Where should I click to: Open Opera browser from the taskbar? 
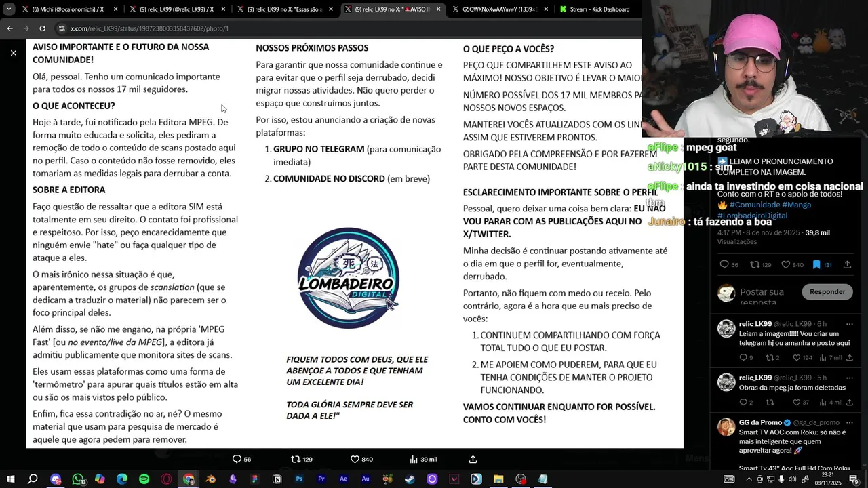[x=166, y=479]
